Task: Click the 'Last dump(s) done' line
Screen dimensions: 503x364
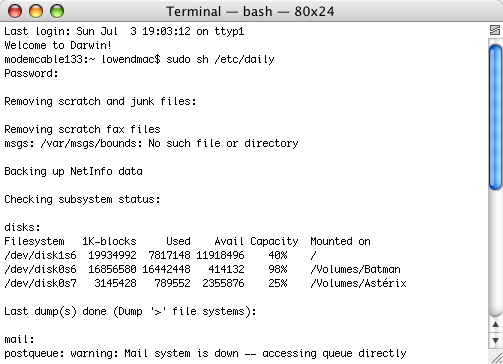Action: (130, 311)
